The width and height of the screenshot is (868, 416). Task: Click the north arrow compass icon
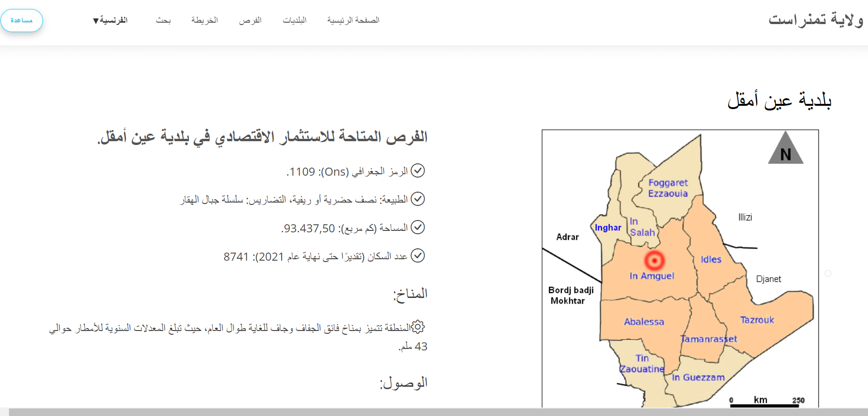pos(785,149)
